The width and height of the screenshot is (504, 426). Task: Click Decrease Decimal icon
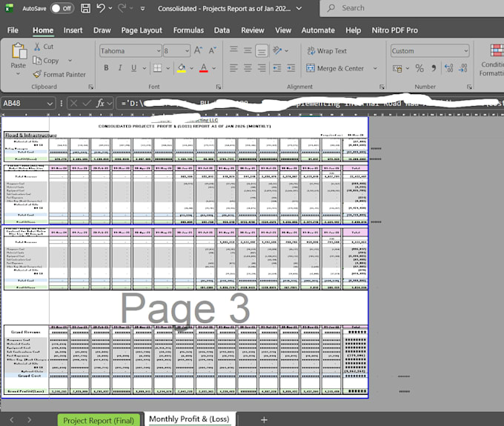[462, 68]
